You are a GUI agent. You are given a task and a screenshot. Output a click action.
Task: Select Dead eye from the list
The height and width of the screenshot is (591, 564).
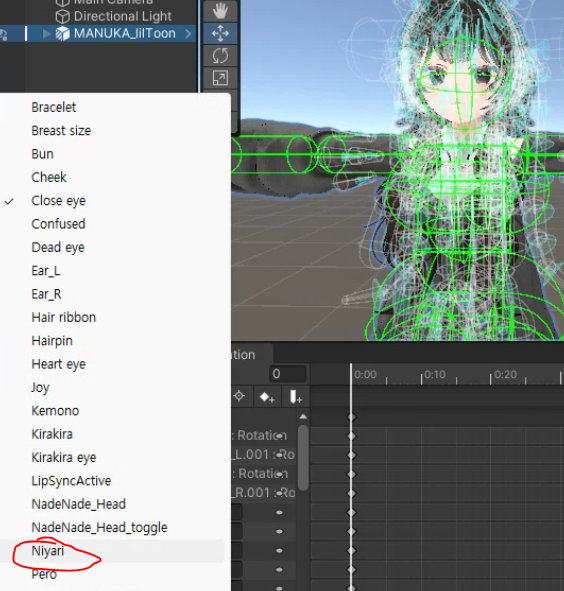(58, 248)
